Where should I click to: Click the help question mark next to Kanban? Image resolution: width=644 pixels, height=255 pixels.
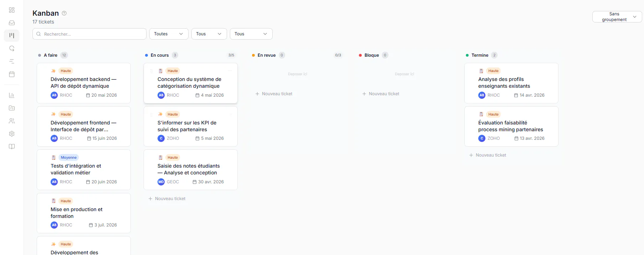64,13
